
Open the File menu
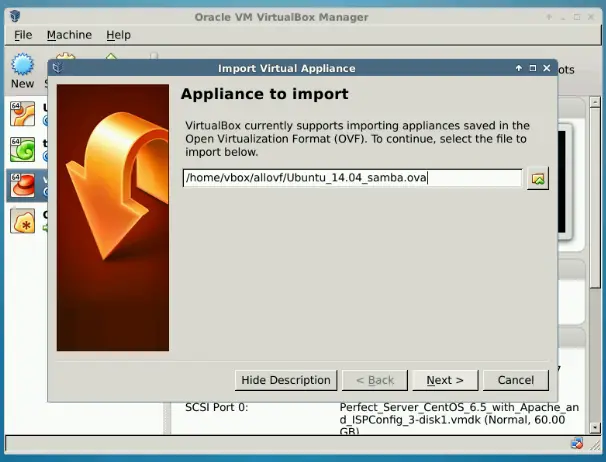coord(23,35)
